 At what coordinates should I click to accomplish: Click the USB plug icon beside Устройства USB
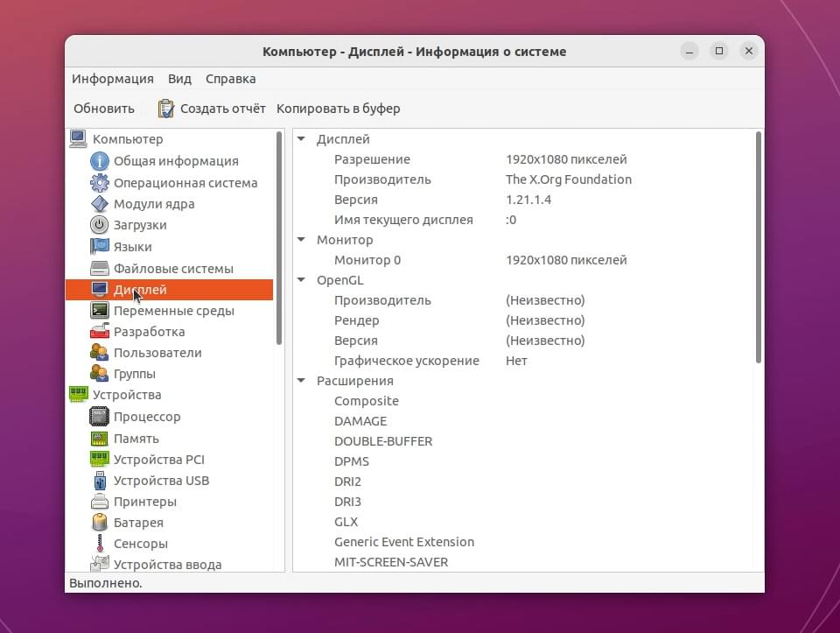coord(100,481)
